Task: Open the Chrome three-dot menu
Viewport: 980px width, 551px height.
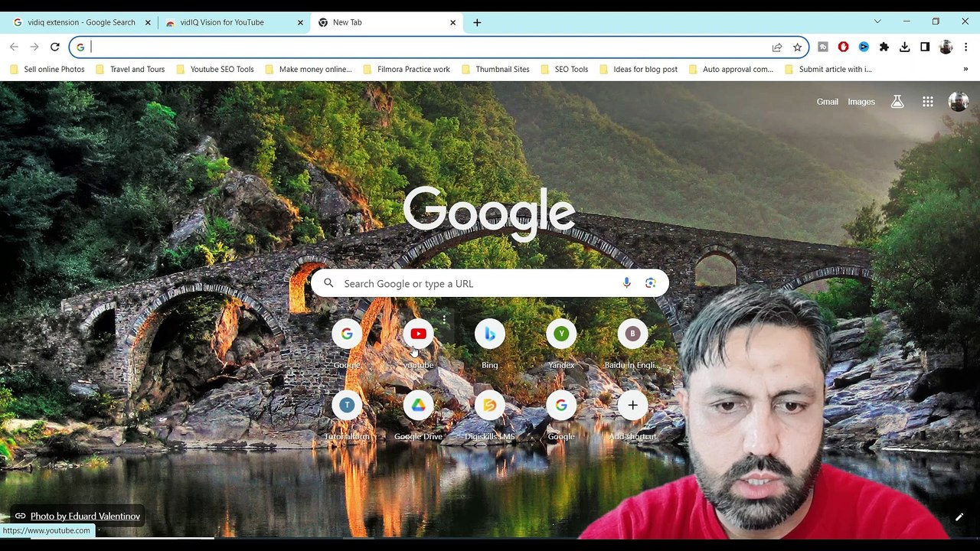Action: (965, 47)
